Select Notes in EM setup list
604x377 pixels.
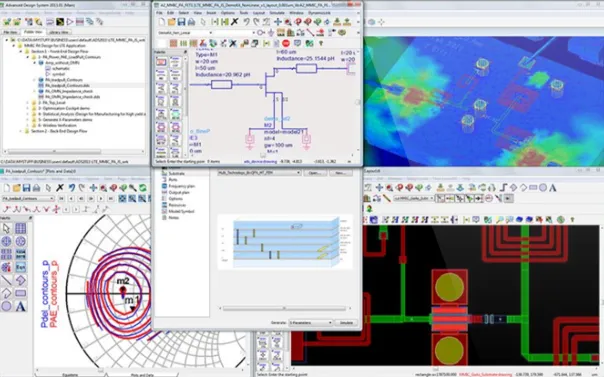click(173, 218)
